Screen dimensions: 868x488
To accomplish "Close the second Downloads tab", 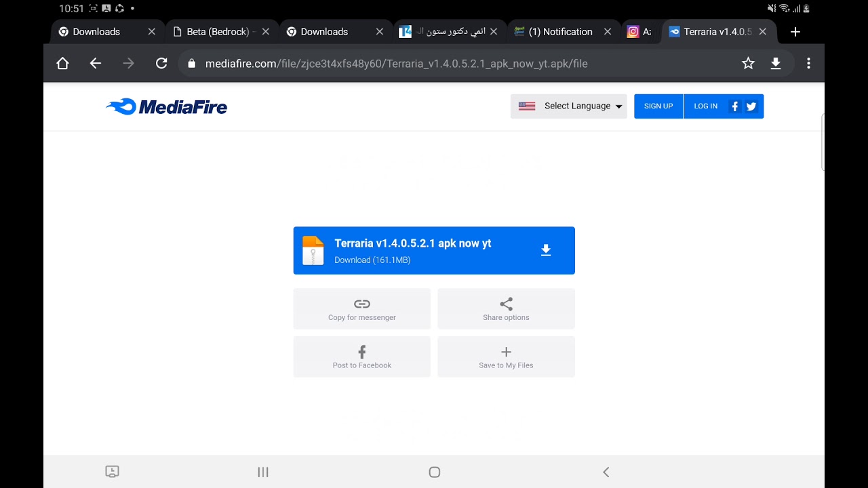I will [x=379, y=32].
